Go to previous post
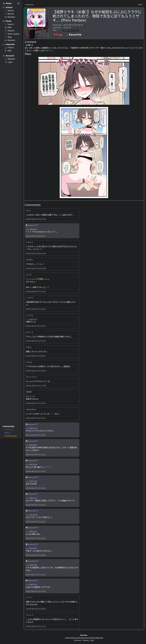The image size is (146, 644). coord(29,5)
